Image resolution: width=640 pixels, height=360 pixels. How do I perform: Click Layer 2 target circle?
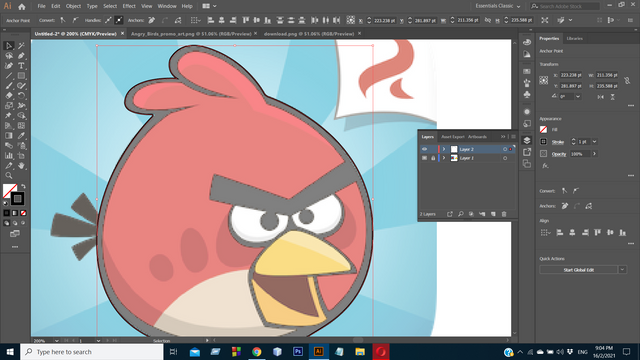point(505,149)
